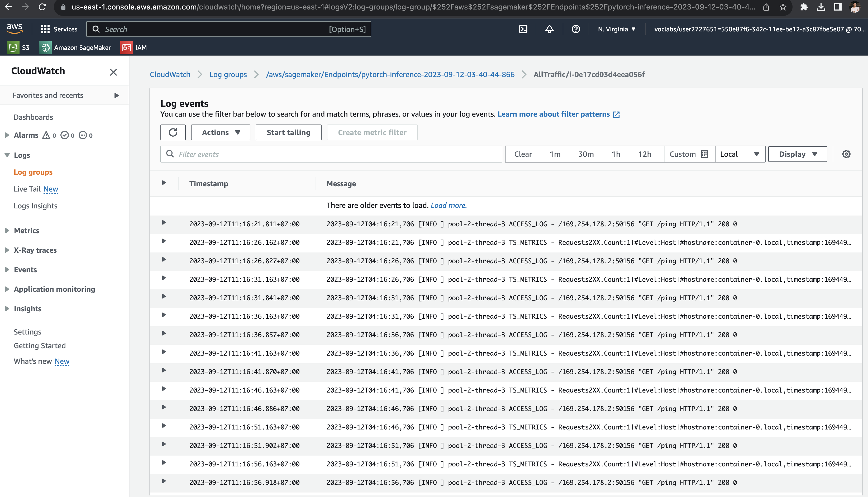This screenshot has height=497, width=868.
Task: Open the notifications bell
Action: [549, 29]
